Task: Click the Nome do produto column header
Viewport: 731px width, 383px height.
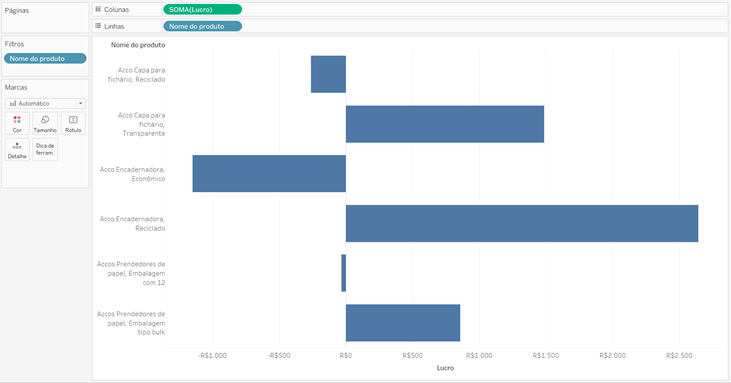Action: coord(138,45)
